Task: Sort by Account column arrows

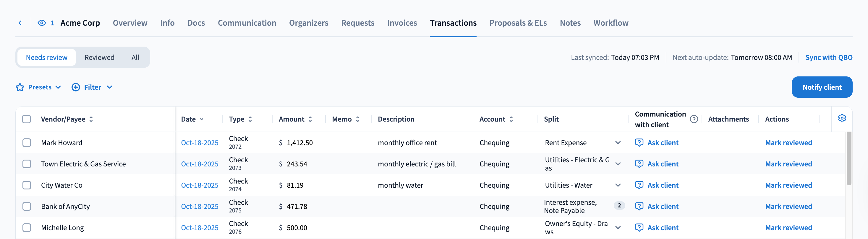Action: [511, 119]
